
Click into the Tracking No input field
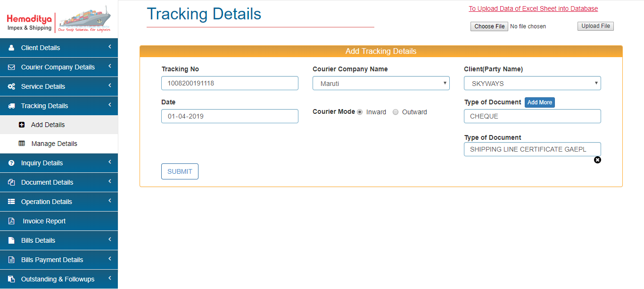click(230, 84)
